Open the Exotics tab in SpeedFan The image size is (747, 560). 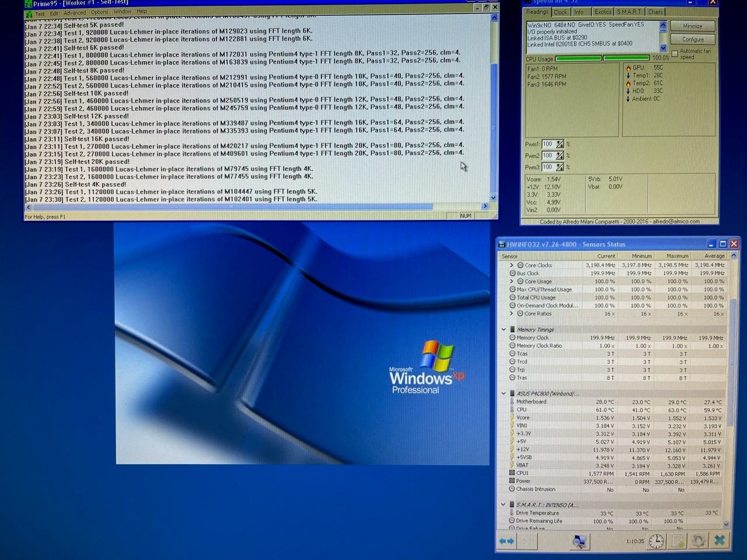(x=603, y=12)
